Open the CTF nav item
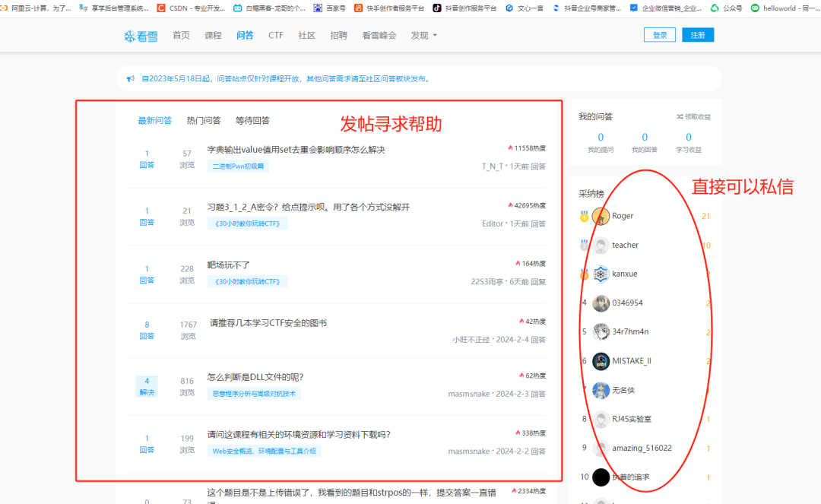The image size is (821, 504). (x=276, y=36)
